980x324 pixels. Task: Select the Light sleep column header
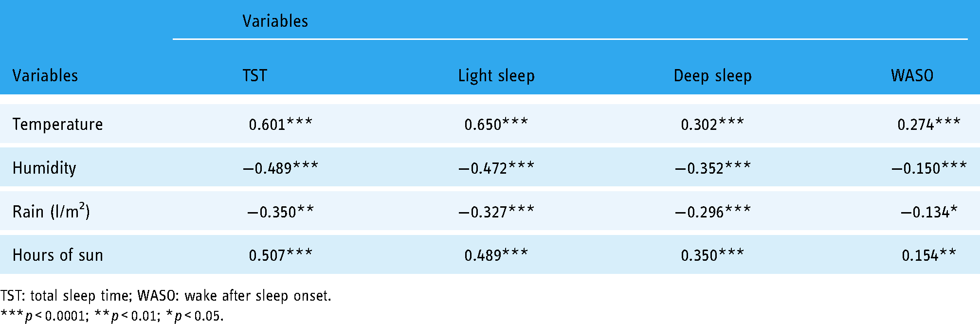click(x=496, y=76)
